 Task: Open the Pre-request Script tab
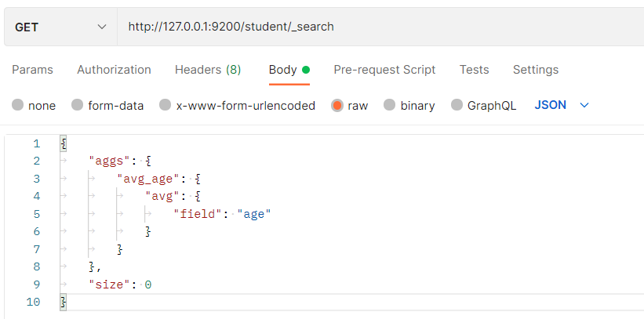click(384, 70)
